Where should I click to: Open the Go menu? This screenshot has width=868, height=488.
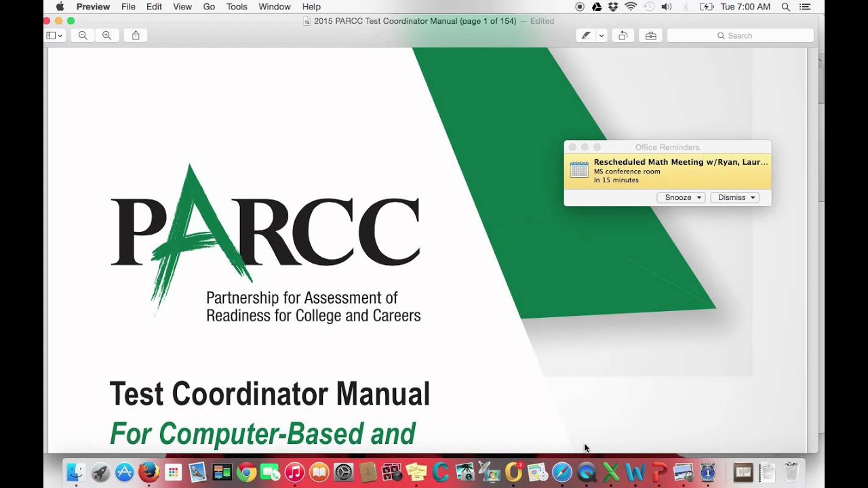[x=209, y=7]
